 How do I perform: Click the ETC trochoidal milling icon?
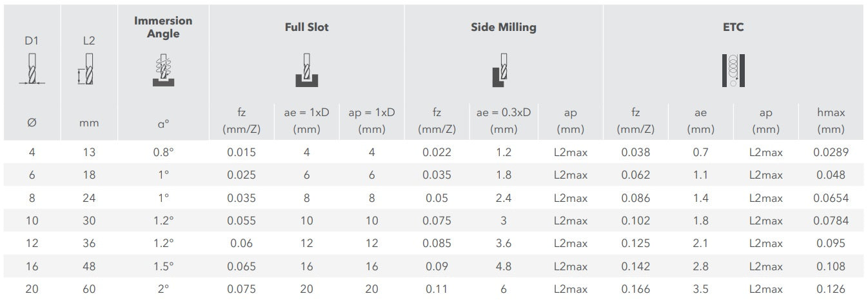click(733, 70)
